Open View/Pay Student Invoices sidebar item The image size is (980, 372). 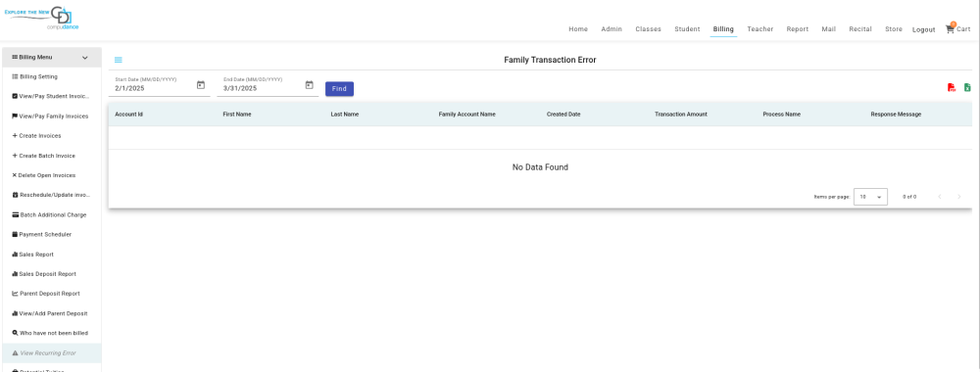52,97
